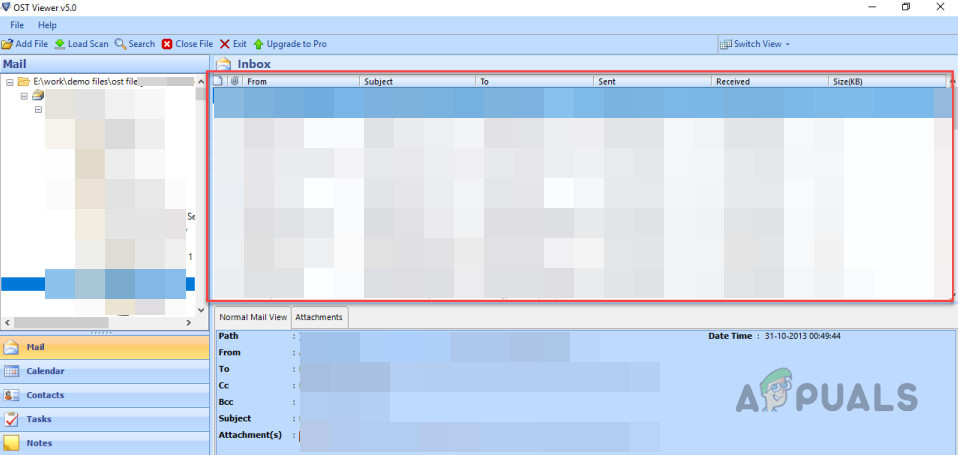
Task: Click Upgrade to Pro
Action: (290, 44)
